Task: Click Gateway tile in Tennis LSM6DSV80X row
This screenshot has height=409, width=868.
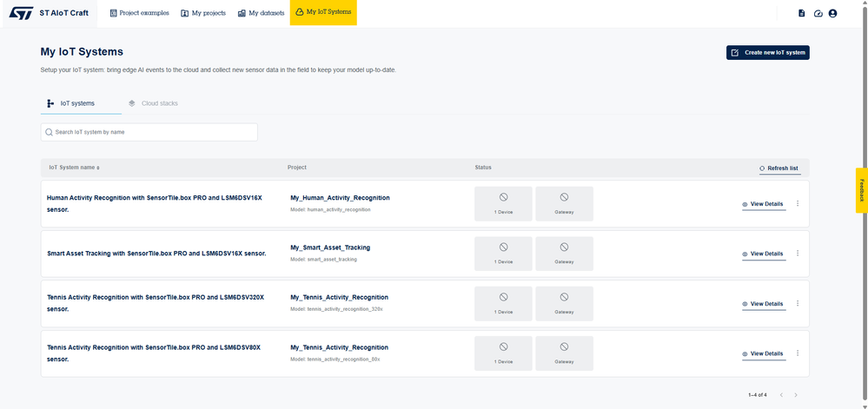Action: pos(564,353)
